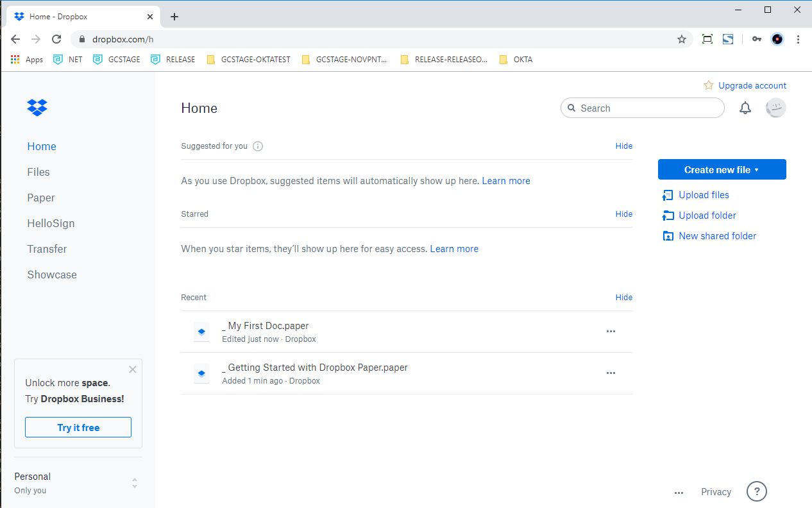812x508 pixels.
Task: Hide the Suggested for you section
Action: [x=623, y=146]
